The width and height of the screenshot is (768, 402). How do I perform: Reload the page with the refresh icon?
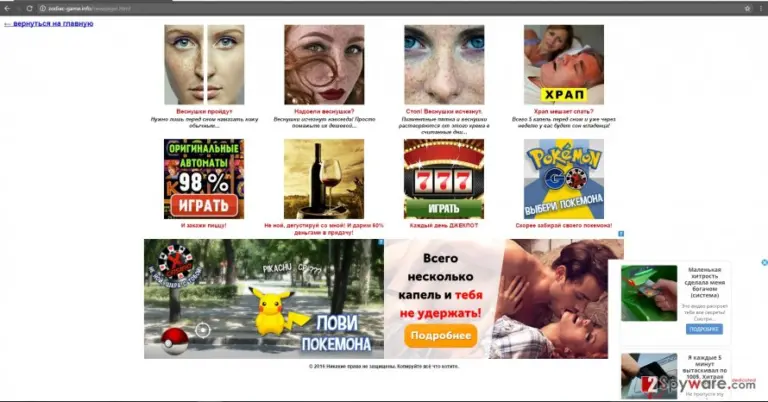click(x=29, y=8)
